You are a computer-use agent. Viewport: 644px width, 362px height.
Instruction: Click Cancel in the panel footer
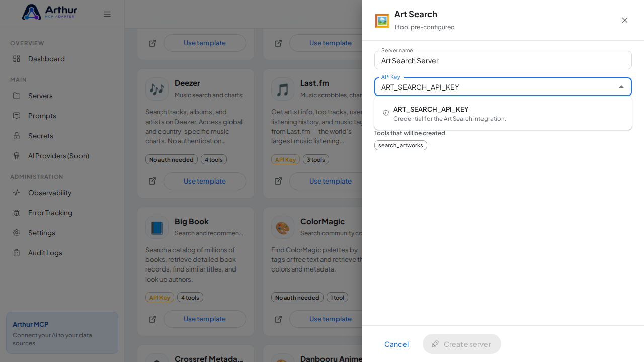[396, 344]
